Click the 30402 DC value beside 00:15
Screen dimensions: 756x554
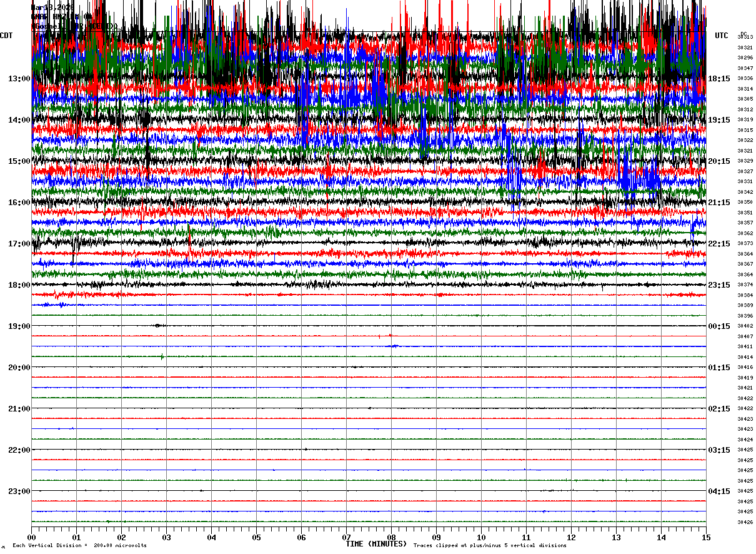(745, 326)
